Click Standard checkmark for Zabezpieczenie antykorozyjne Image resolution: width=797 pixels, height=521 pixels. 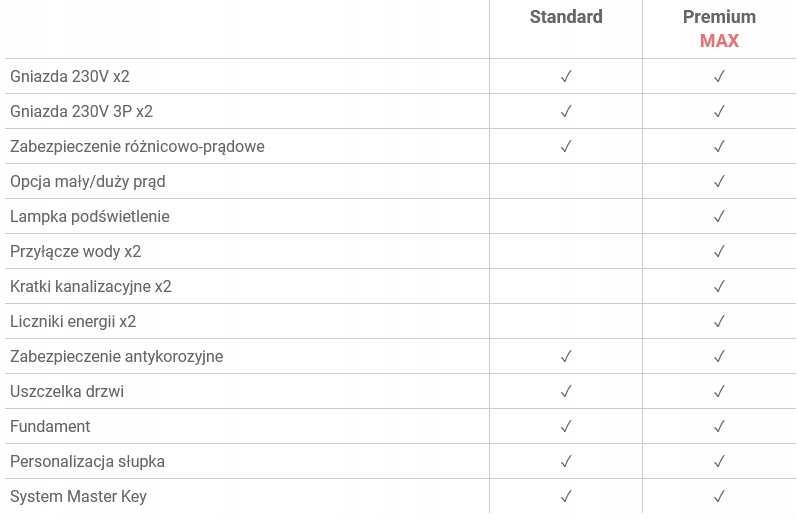566,357
